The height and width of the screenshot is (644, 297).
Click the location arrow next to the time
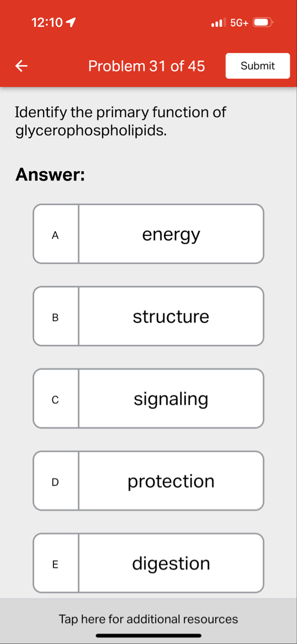point(71,22)
